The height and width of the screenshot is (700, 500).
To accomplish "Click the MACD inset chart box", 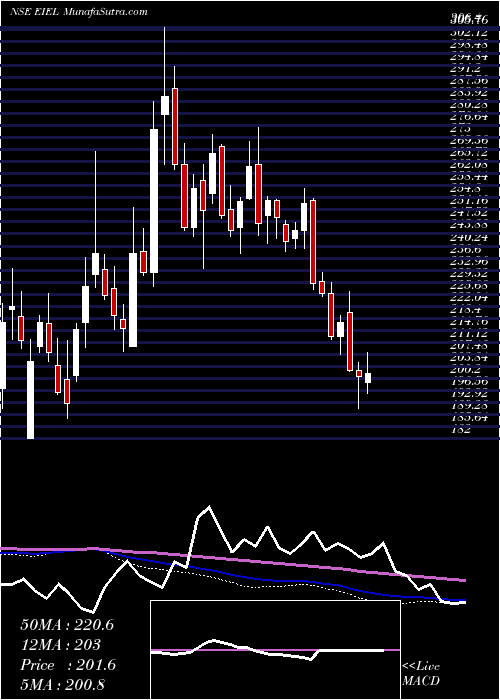I will pyautogui.click(x=275, y=650).
